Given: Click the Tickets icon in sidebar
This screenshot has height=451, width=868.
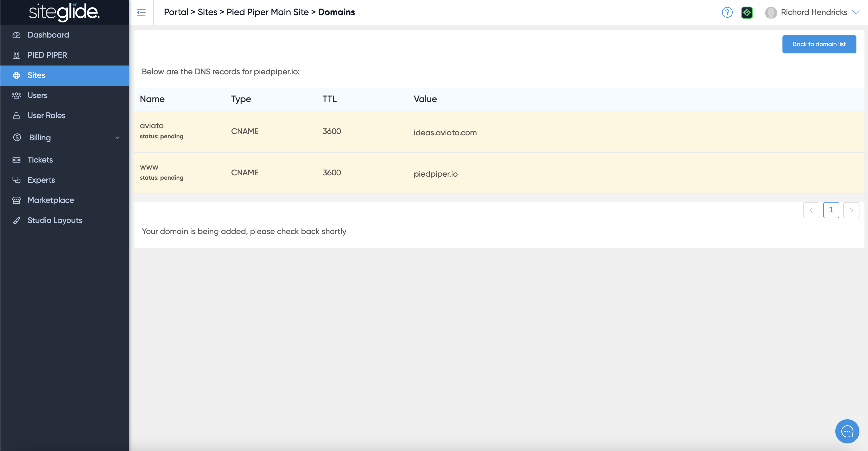Looking at the screenshot, I should (16, 160).
